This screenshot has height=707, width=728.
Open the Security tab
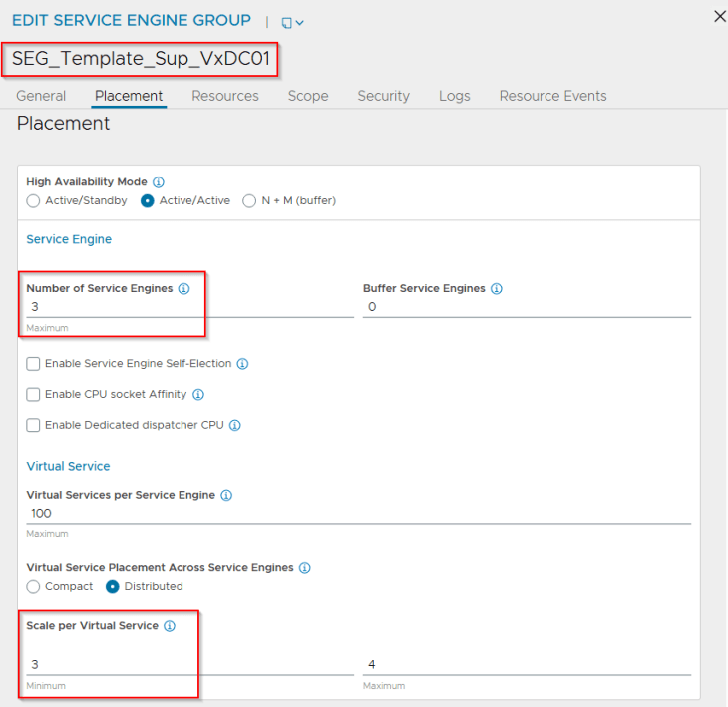384,96
